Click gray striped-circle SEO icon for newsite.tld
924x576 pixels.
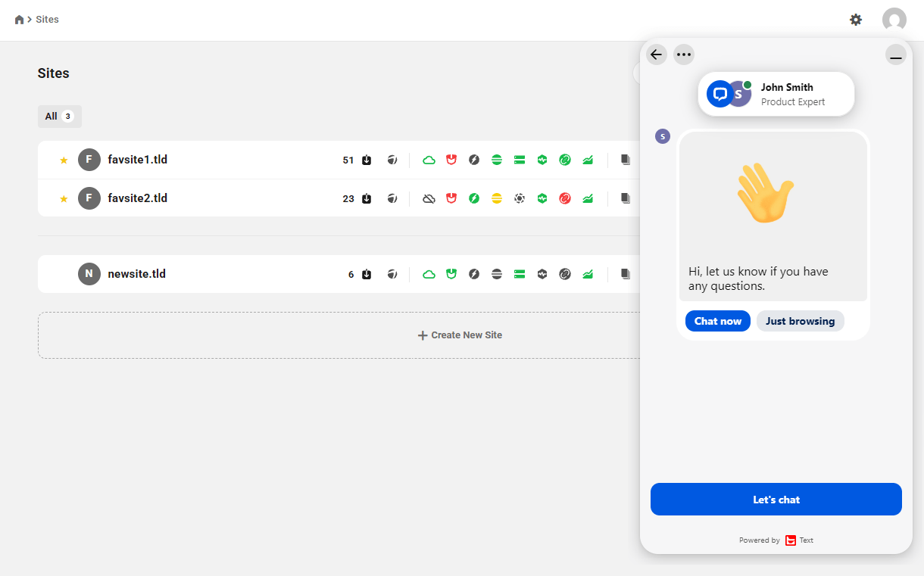pos(497,274)
